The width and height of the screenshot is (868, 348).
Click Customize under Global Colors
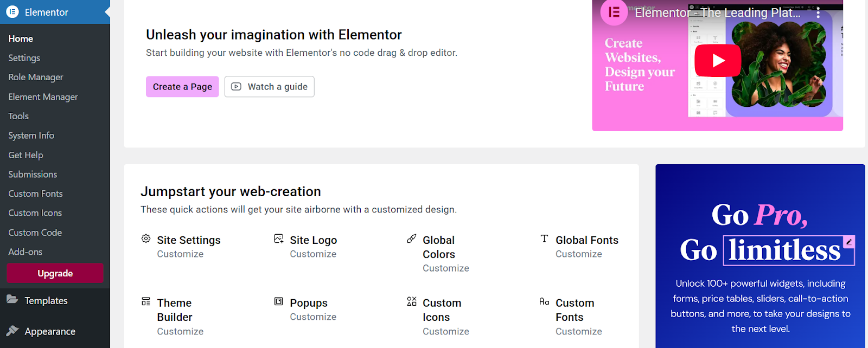(x=446, y=268)
